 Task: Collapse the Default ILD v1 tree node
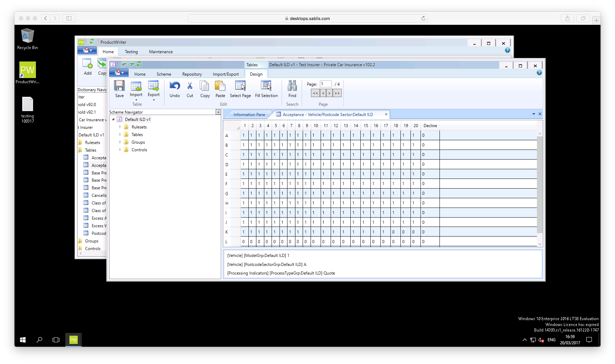tap(113, 119)
